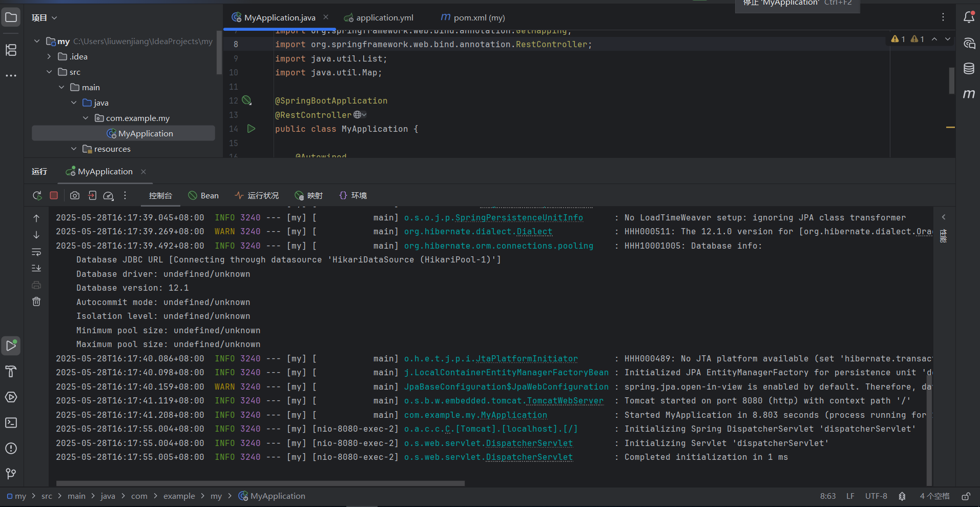
Task: Toggle scroll to end in console
Action: 36,268
